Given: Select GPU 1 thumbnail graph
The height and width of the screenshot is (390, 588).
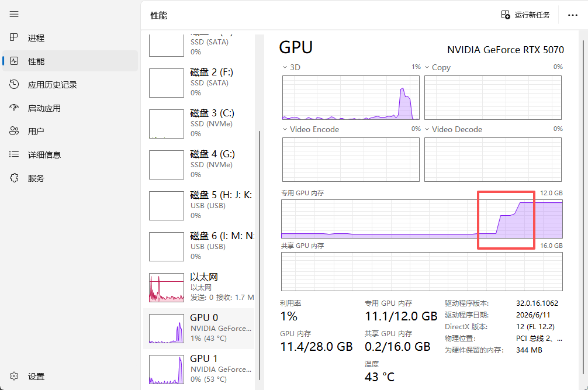Looking at the screenshot, I should [167, 370].
